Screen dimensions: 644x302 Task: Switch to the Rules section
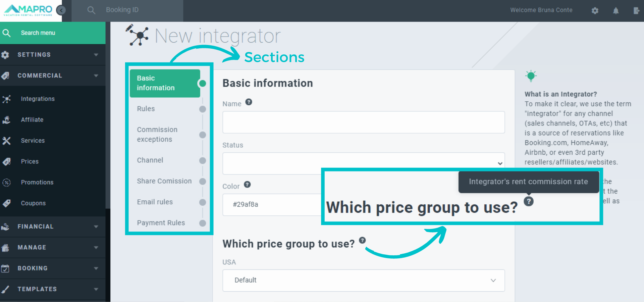pyautogui.click(x=146, y=108)
